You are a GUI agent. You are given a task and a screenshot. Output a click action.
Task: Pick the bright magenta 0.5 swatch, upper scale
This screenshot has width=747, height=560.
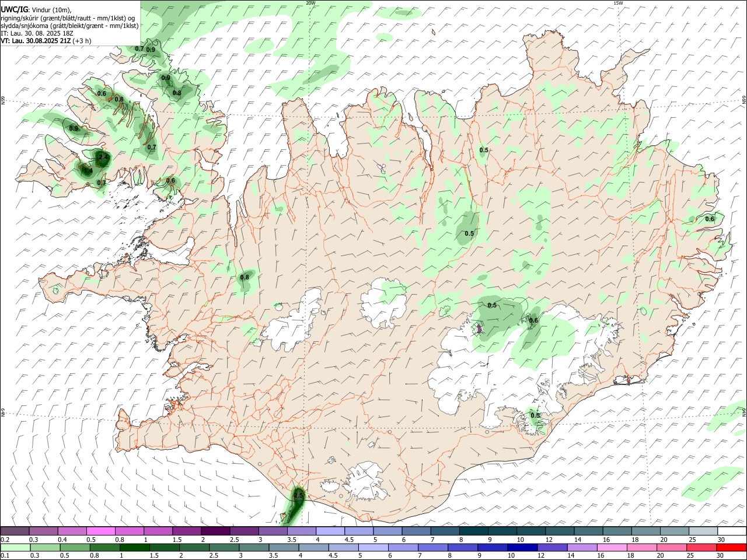[x=101, y=531]
